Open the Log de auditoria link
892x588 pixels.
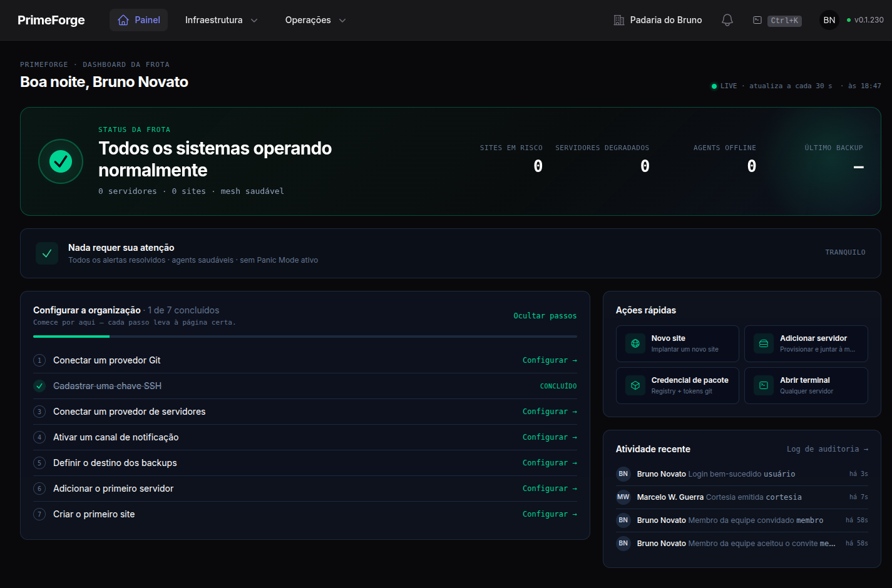click(x=827, y=449)
